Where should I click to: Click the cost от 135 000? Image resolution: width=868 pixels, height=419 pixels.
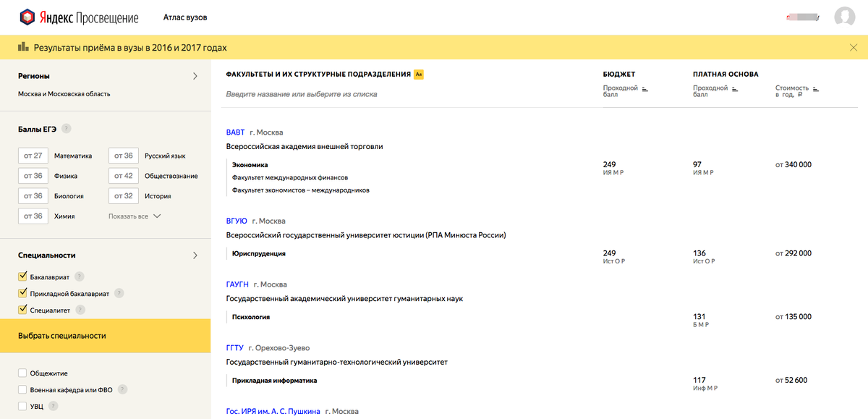click(x=793, y=317)
